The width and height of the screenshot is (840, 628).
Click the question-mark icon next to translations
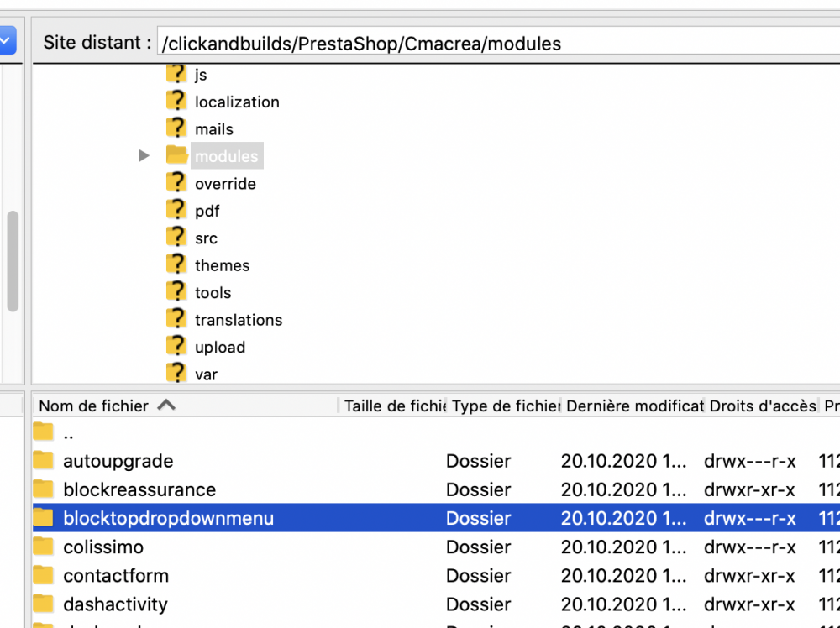pyautogui.click(x=176, y=319)
